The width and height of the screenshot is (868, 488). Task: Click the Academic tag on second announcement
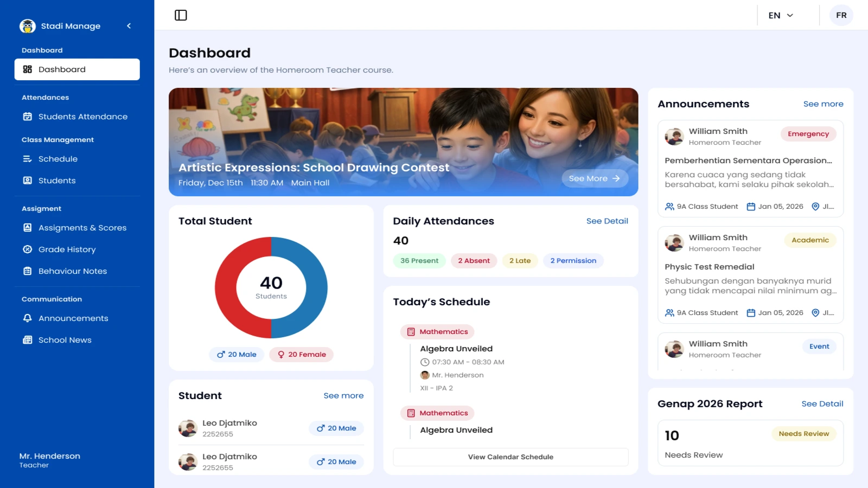coord(810,240)
